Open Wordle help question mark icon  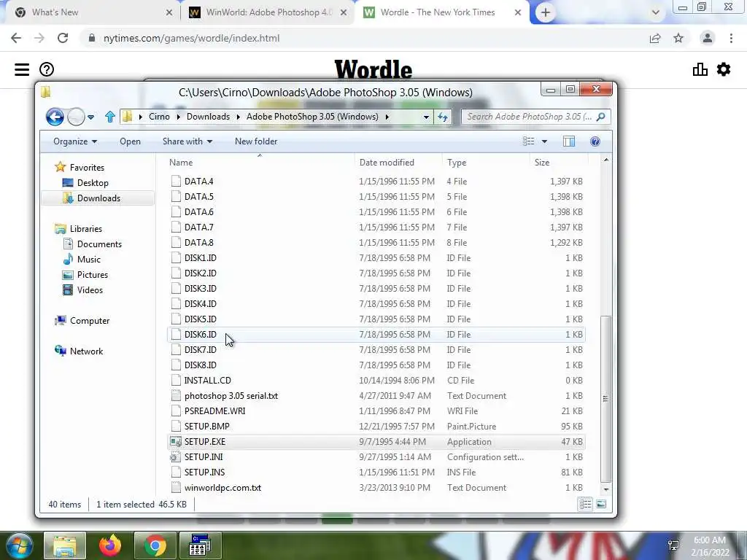pos(47,69)
